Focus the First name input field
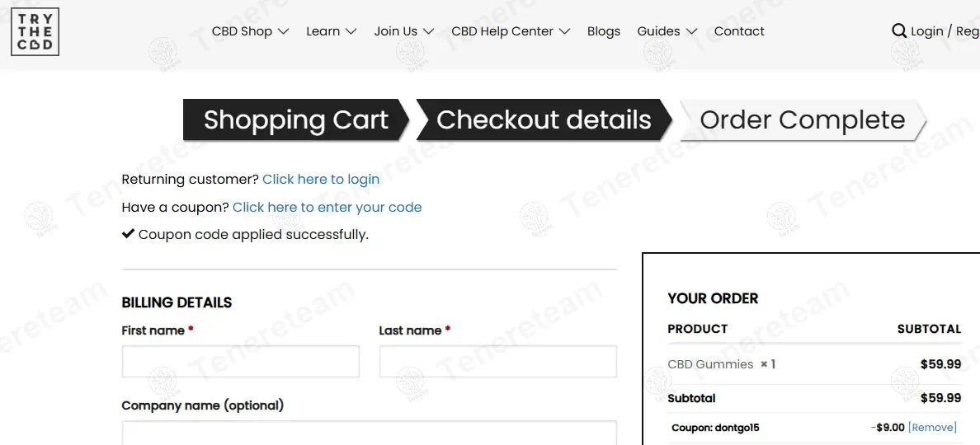The image size is (980, 445). [x=240, y=361]
